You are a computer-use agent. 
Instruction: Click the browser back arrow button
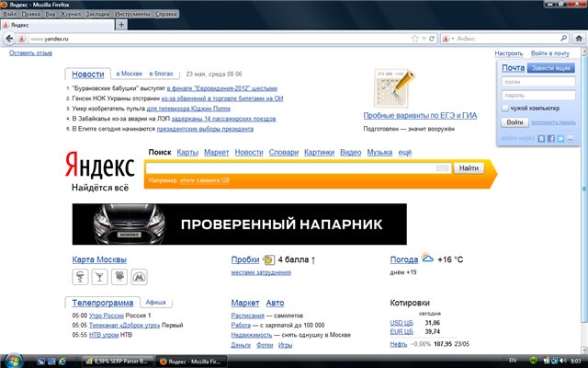(x=9, y=39)
